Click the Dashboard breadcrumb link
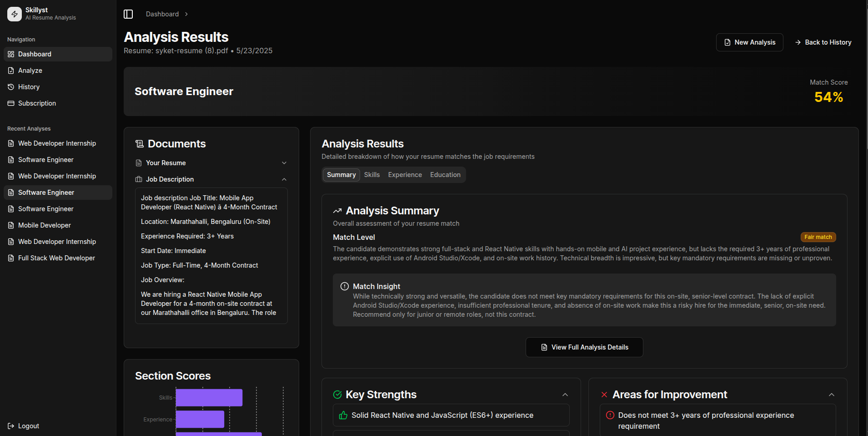The height and width of the screenshot is (436, 868). pos(162,14)
